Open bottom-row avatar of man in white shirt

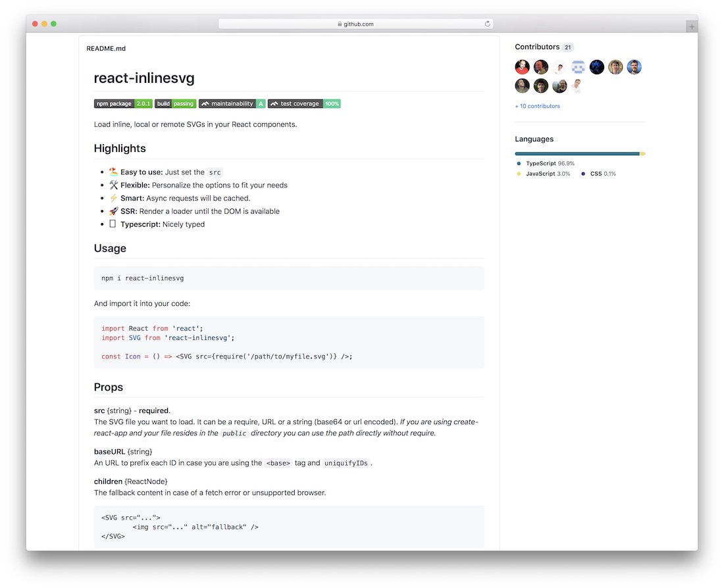pyautogui.click(x=578, y=86)
